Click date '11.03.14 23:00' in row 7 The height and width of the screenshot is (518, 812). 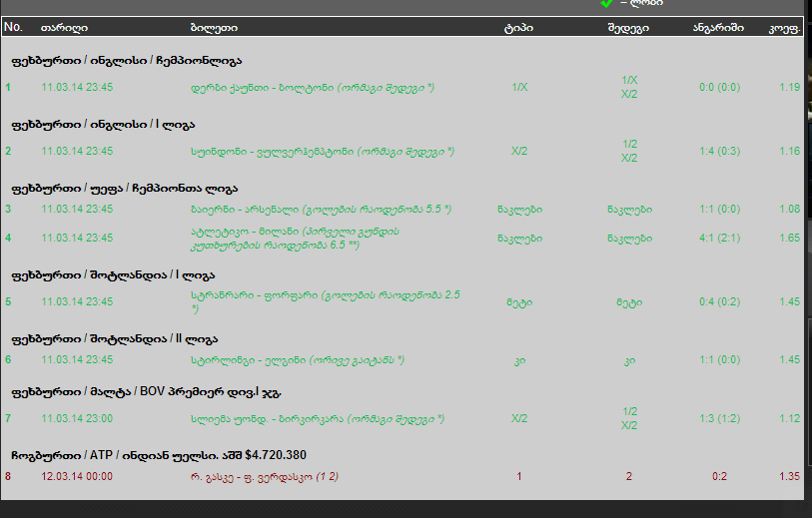pos(77,418)
